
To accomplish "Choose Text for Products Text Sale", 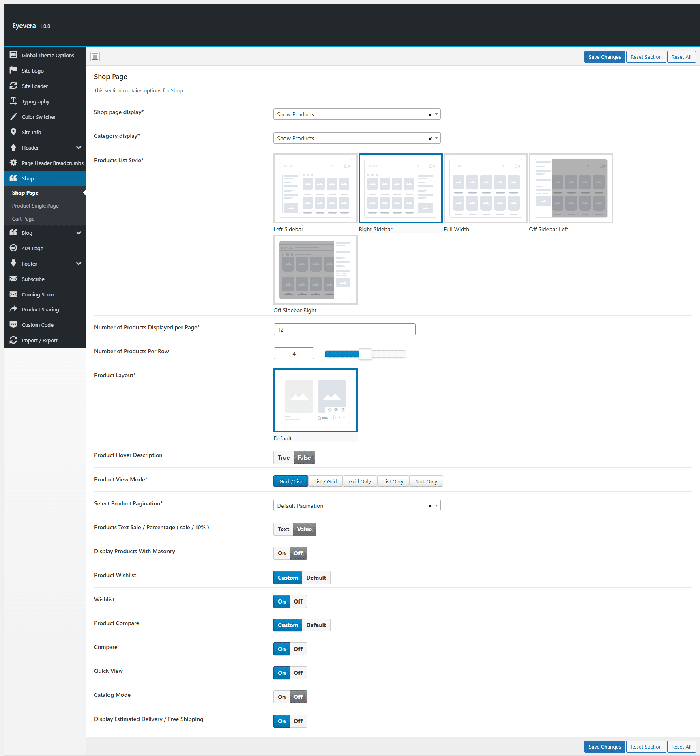I will (283, 529).
